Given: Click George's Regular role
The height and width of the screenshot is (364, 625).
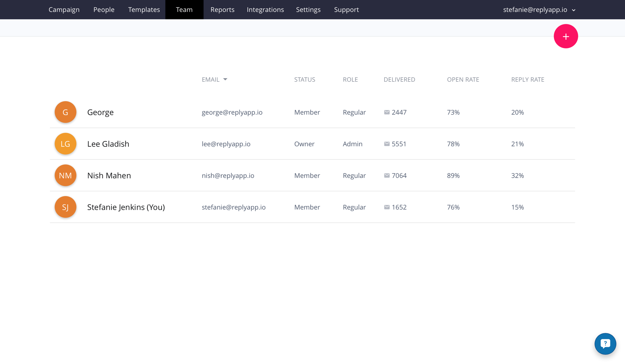Looking at the screenshot, I should (354, 112).
